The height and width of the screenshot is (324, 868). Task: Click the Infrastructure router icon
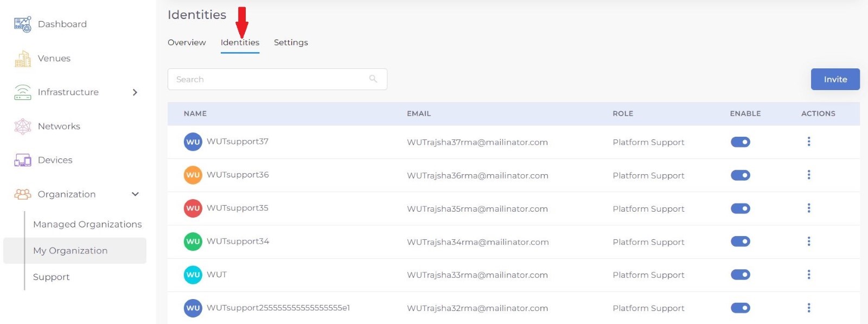click(x=23, y=92)
